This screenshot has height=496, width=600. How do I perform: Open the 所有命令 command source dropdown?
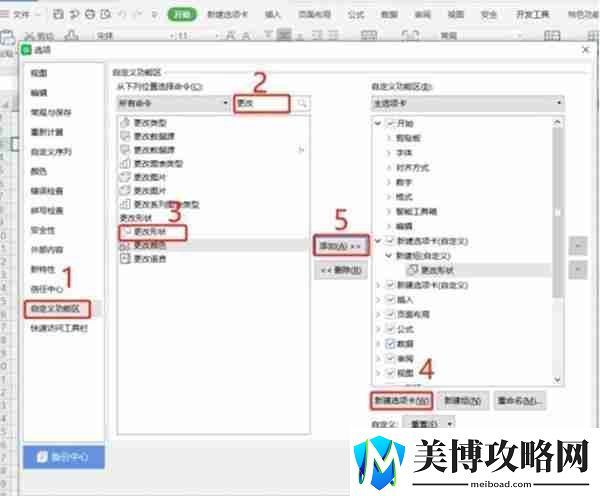pyautogui.click(x=173, y=103)
